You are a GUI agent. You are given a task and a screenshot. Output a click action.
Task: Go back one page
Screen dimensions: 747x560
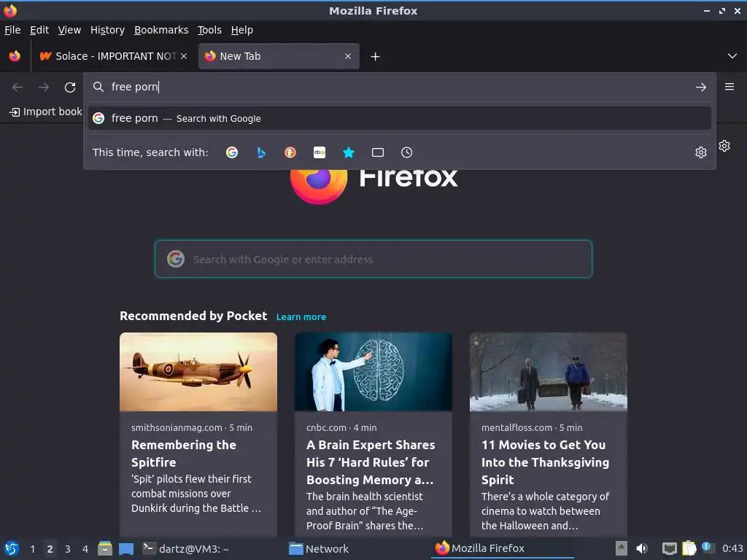[18, 87]
